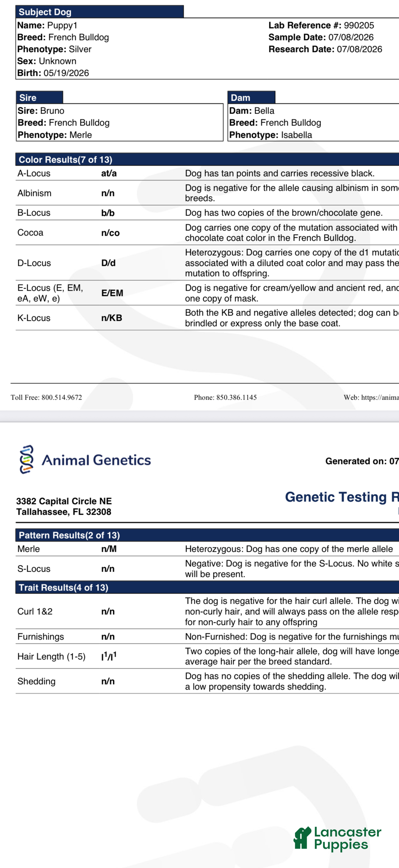Click the A-Locus at/a result value
This screenshot has height=868, width=399.
point(109,173)
